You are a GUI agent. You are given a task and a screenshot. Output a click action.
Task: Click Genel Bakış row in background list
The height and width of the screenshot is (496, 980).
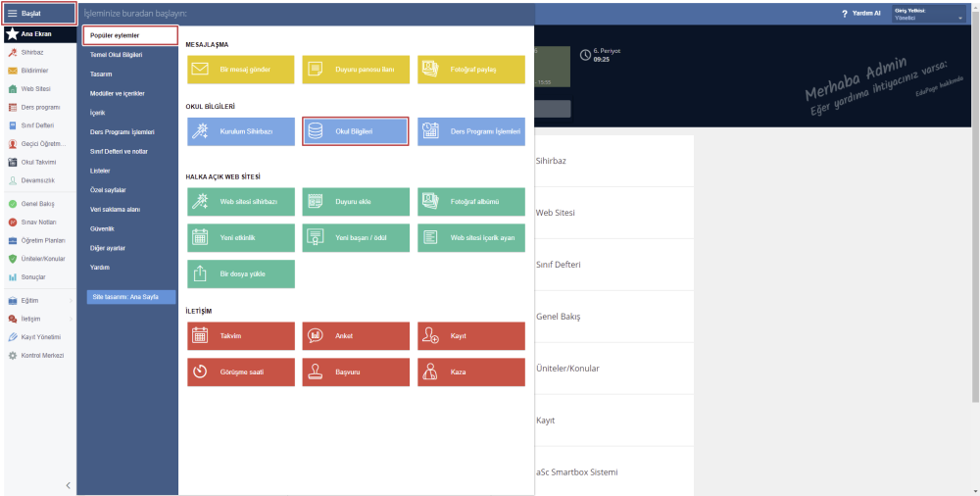(614, 317)
